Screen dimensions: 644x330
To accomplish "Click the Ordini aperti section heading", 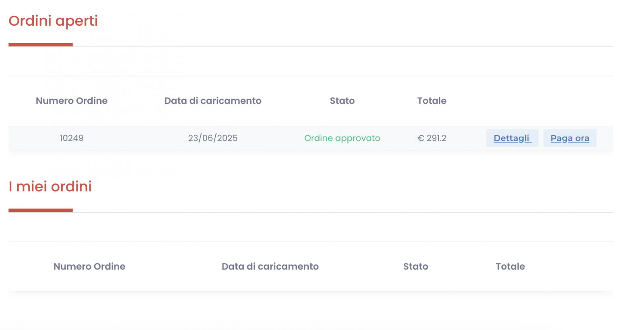I will point(53,21).
